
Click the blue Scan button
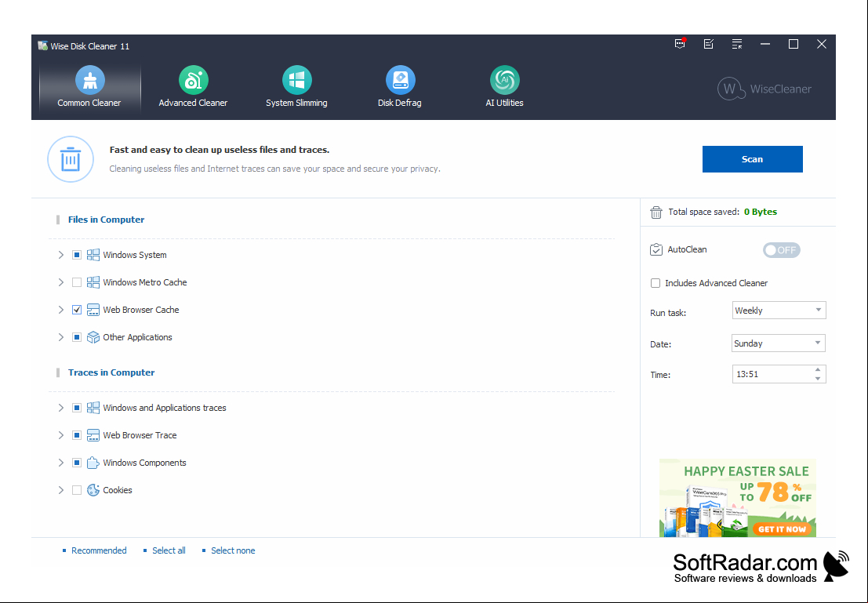pyautogui.click(x=752, y=159)
